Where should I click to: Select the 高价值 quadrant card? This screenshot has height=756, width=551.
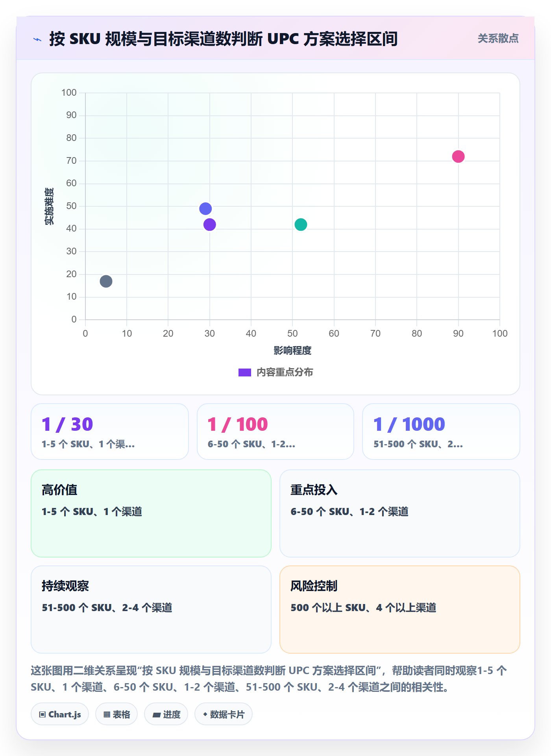[x=151, y=513]
